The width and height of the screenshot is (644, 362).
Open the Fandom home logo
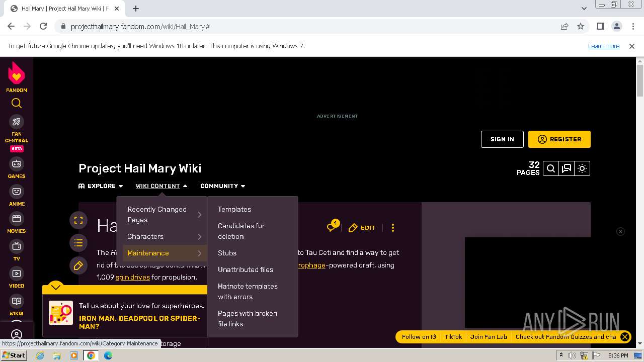coord(17,77)
